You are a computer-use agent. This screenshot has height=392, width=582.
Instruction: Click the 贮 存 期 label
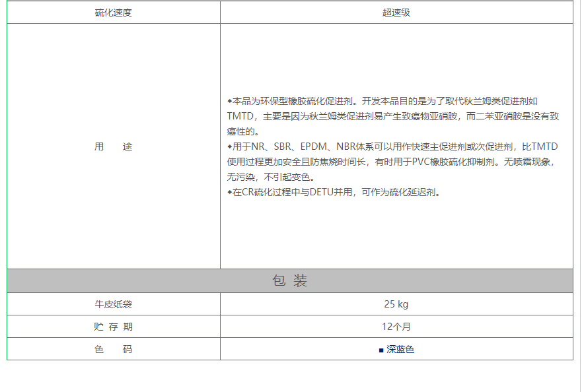click(114, 327)
